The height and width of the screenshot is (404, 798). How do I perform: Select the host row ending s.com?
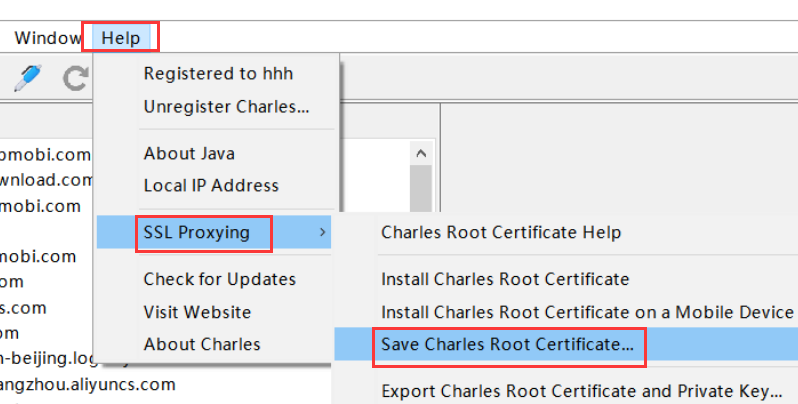pyautogui.click(x=23, y=308)
